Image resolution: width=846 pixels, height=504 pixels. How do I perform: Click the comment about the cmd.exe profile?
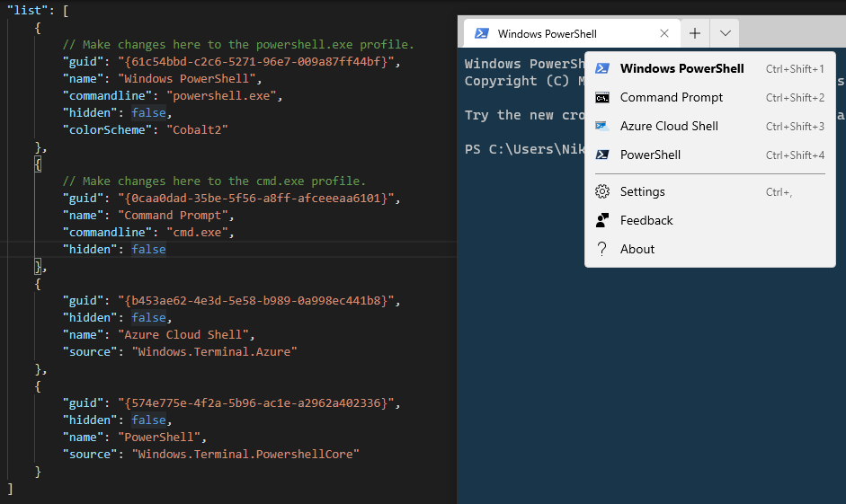(214, 181)
